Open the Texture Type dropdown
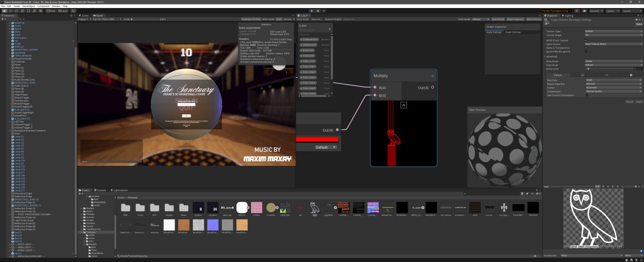This screenshot has width=644, height=262. [x=614, y=31]
